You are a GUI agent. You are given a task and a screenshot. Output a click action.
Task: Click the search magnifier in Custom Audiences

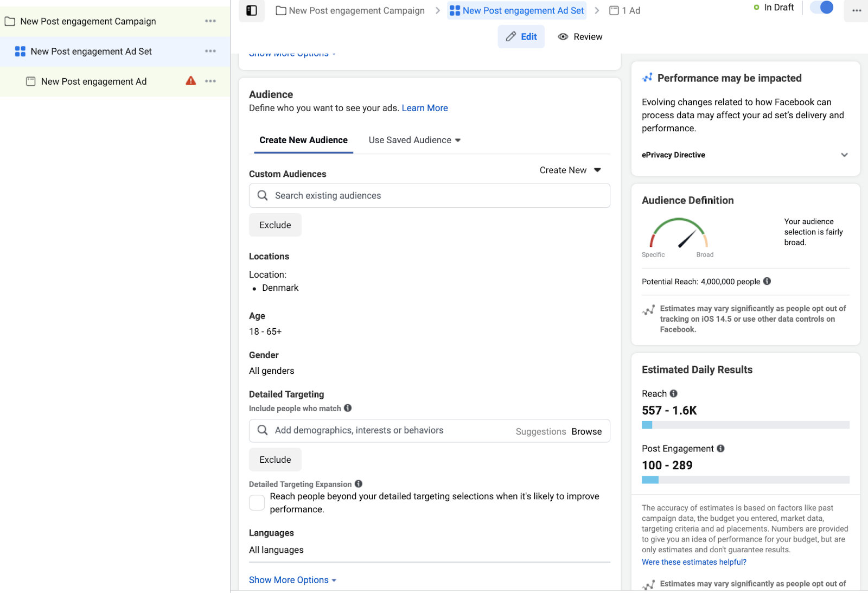point(263,195)
